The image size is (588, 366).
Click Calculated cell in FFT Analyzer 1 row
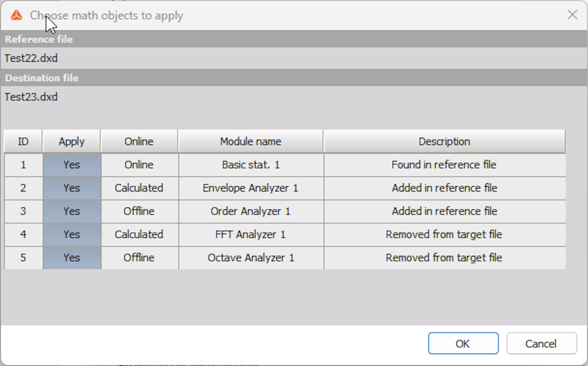(140, 235)
